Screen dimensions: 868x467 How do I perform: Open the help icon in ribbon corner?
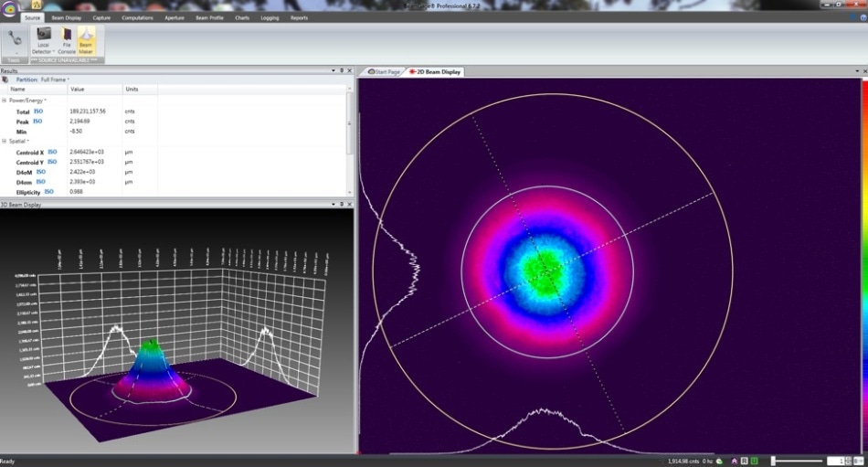[863, 17]
